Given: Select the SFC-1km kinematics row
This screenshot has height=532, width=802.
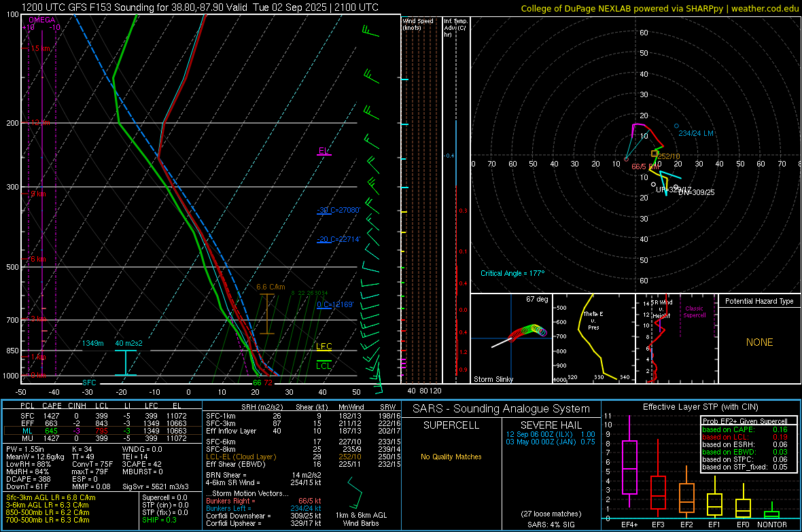Looking at the screenshot, I should [x=303, y=416].
